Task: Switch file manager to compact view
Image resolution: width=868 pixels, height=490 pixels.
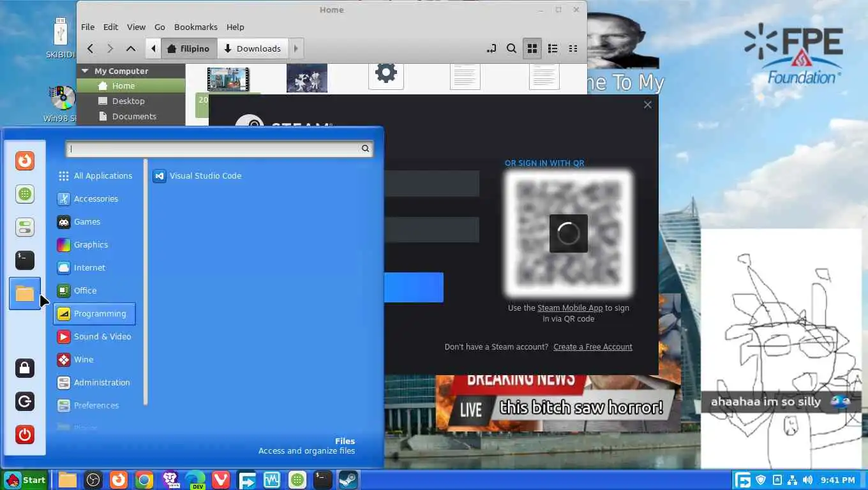Action: pyautogui.click(x=573, y=48)
